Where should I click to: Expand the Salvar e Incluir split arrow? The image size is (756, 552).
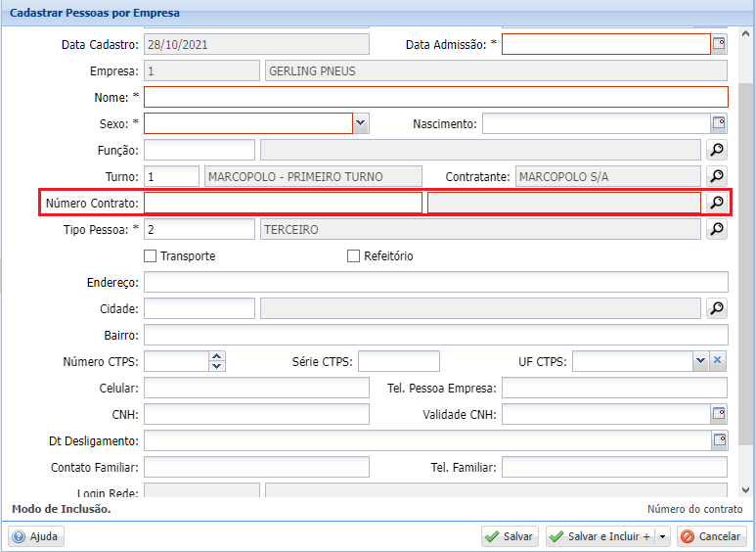(662, 536)
